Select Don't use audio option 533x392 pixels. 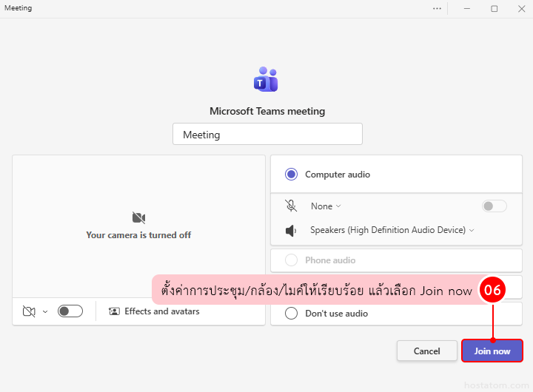[292, 313]
